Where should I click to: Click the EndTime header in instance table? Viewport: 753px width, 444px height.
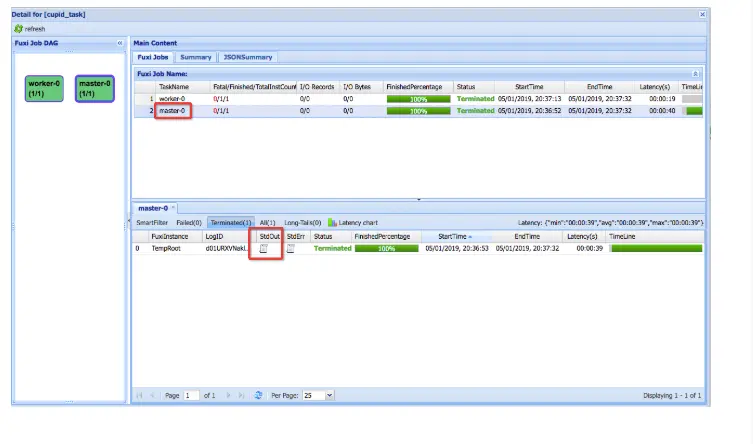[527, 237]
